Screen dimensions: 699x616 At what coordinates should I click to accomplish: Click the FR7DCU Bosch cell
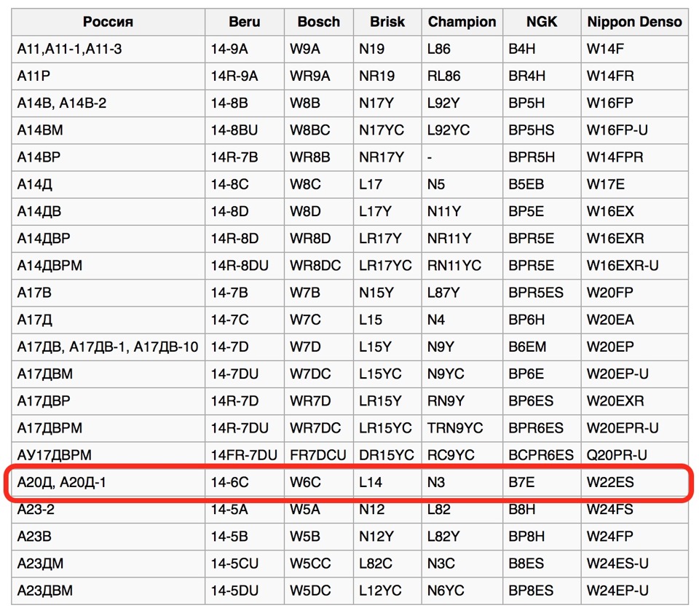[x=318, y=455]
